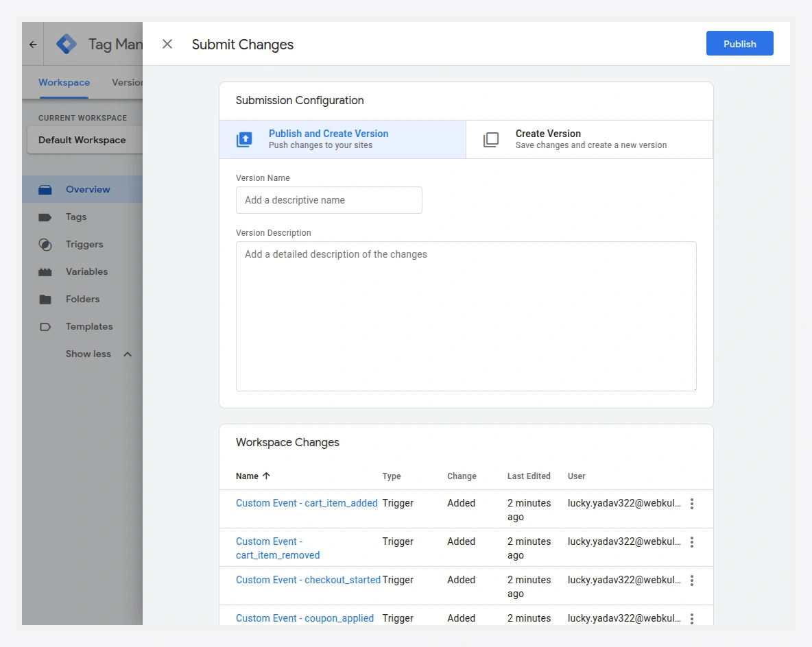Open Custom Event - cart_item_removed link
The image size is (812, 647).
tap(278, 548)
